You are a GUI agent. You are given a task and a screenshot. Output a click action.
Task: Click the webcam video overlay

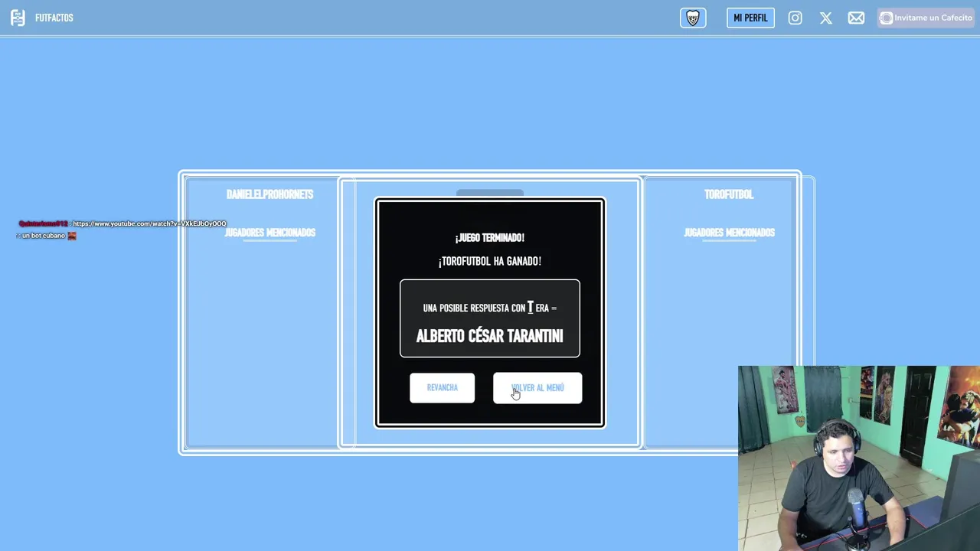[859, 458]
